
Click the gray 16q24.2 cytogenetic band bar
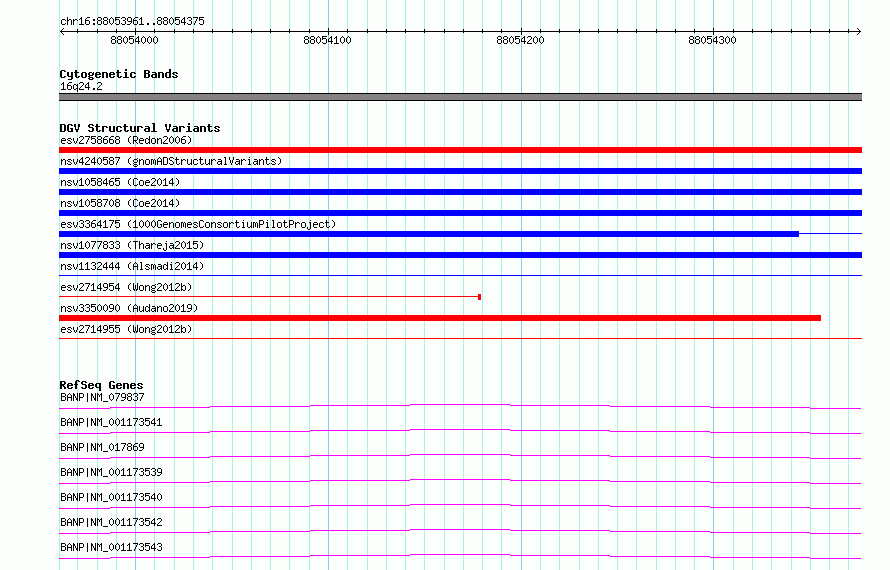click(460, 97)
